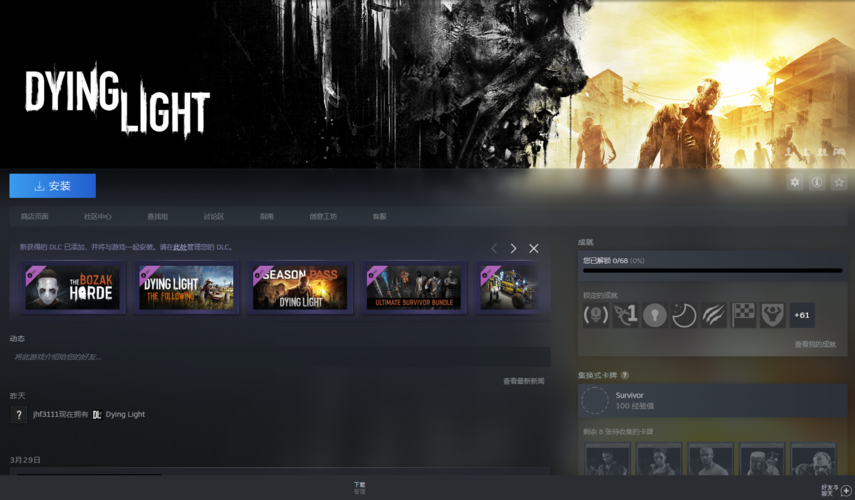
Task: Open the second trading card thumbnail
Action: [x=659, y=459]
